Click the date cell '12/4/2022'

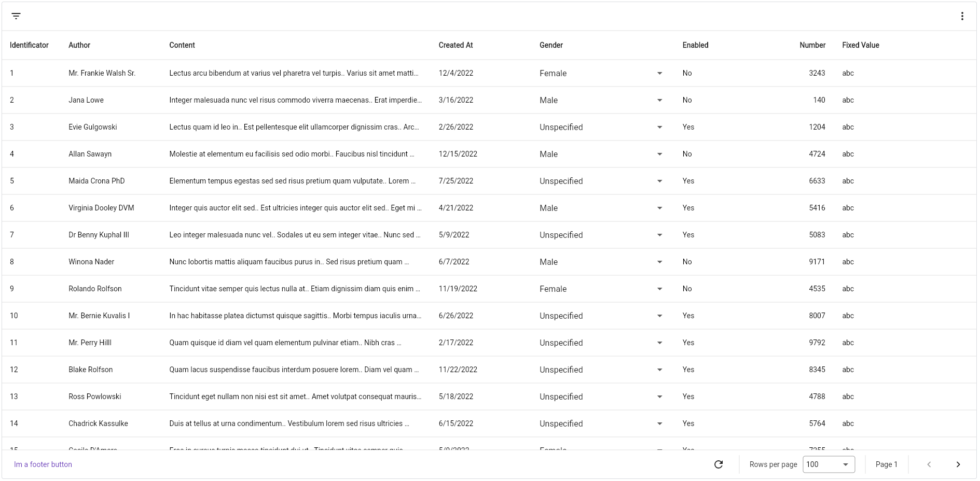click(456, 73)
